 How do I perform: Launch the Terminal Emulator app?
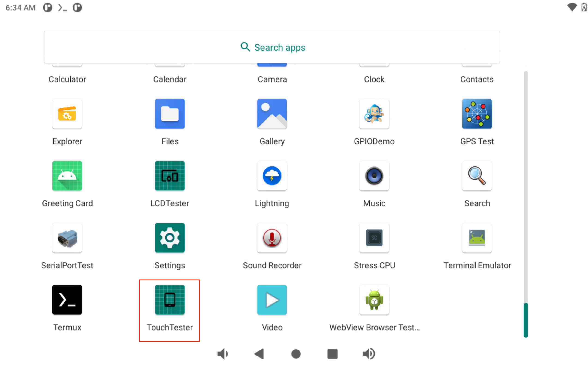tap(477, 238)
